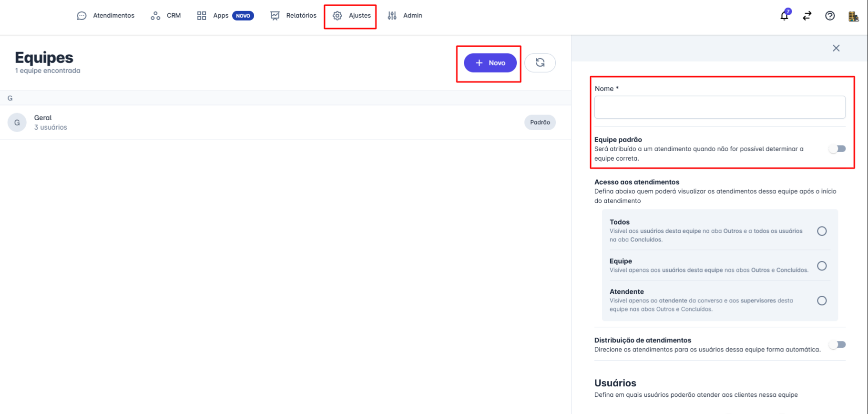
Task: Open the notifications bell icon
Action: point(784,16)
